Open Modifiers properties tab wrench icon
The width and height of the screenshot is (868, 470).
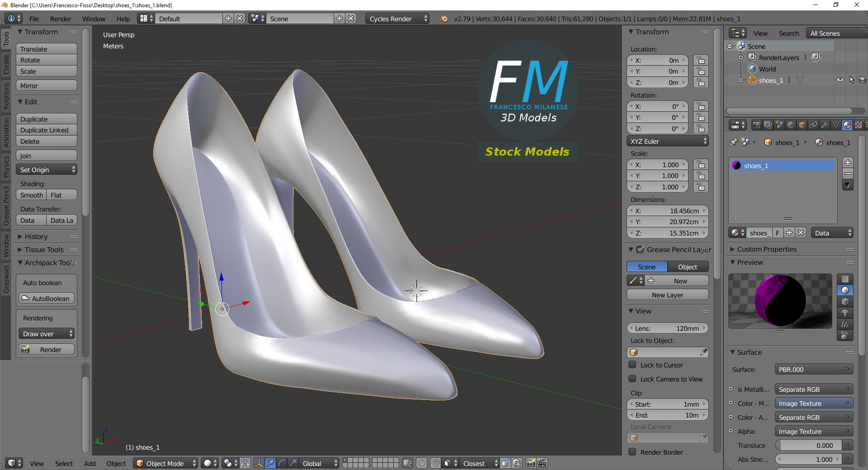coord(825,125)
